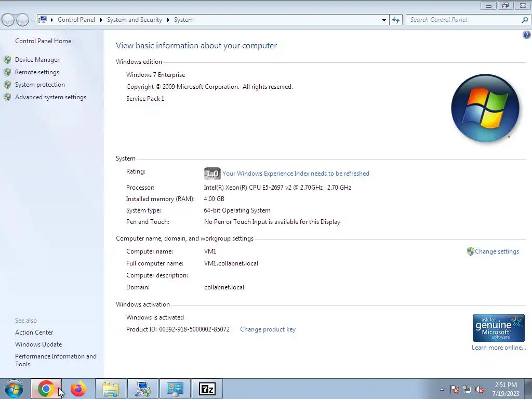Open 7-Zip from the taskbar
The width and height of the screenshot is (532, 399).
(x=207, y=389)
